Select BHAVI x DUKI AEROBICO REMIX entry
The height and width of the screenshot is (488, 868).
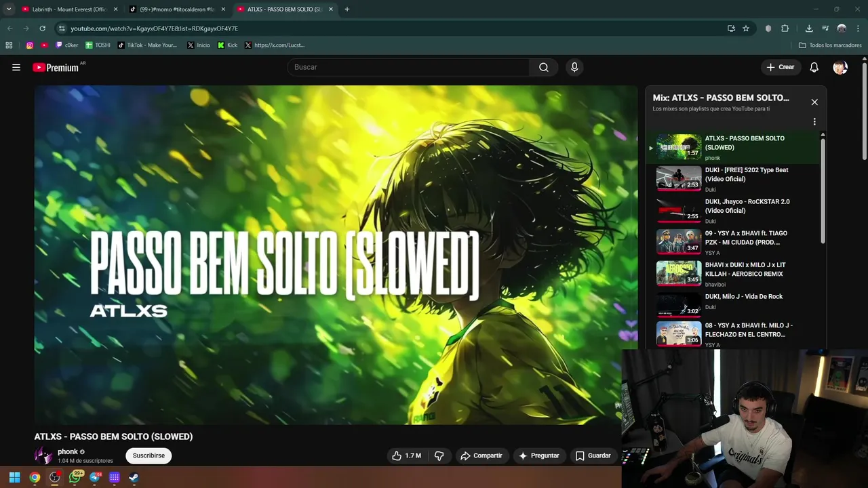tap(734, 274)
